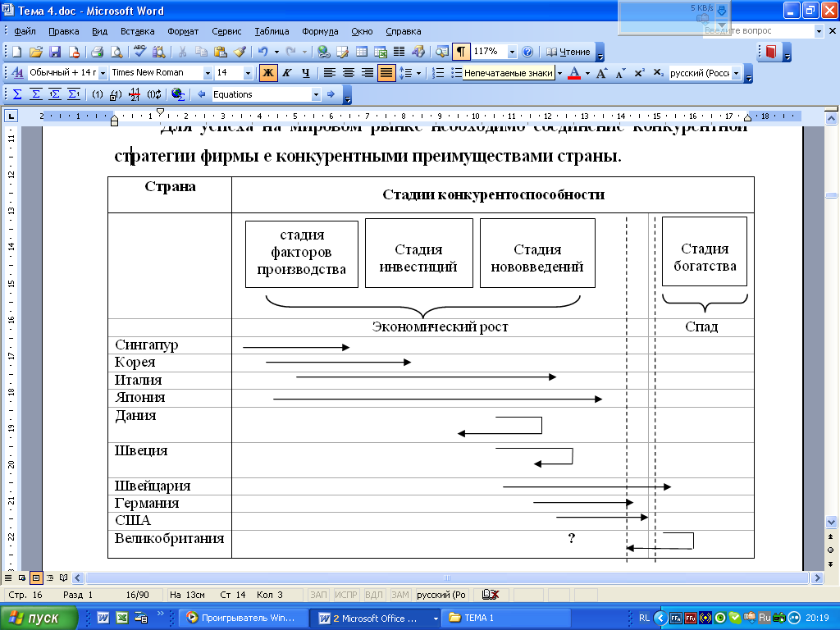
Task: Open the Формула menu
Action: coord(320,31)
